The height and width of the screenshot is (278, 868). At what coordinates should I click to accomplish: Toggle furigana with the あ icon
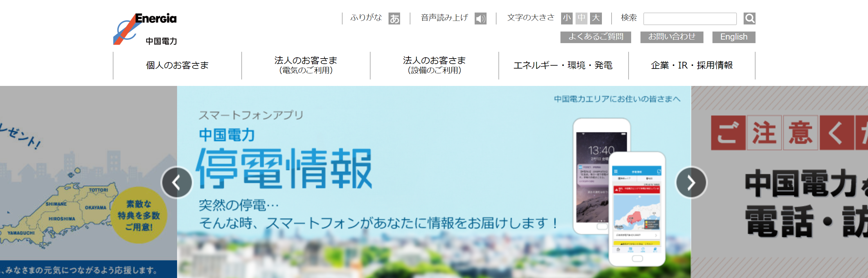(x=394, y=18)
